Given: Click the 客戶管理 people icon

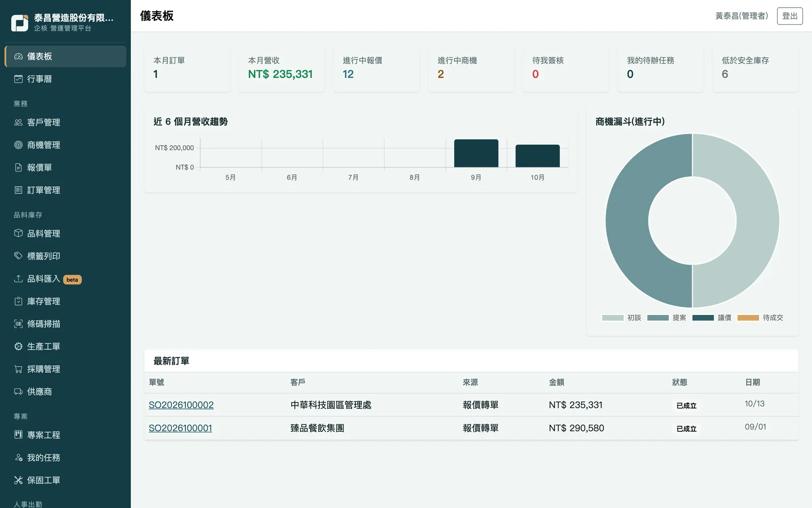Looking at the screenshot, I should 18,122.
